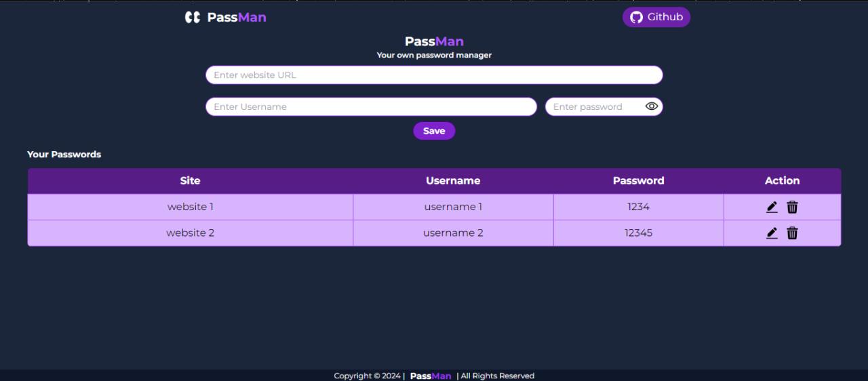868x381 pixels.
Task: Click the large PassMan heading above the form
Action: tap(434, 41)
